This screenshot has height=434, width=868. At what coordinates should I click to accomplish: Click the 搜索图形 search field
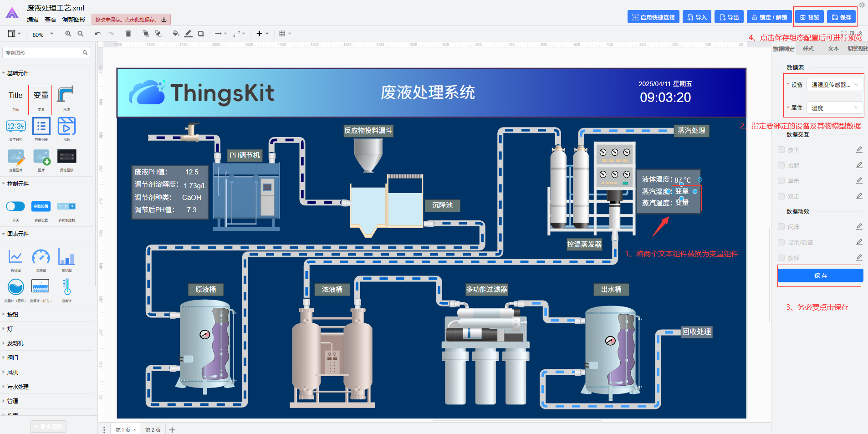[x=46, y=53]
